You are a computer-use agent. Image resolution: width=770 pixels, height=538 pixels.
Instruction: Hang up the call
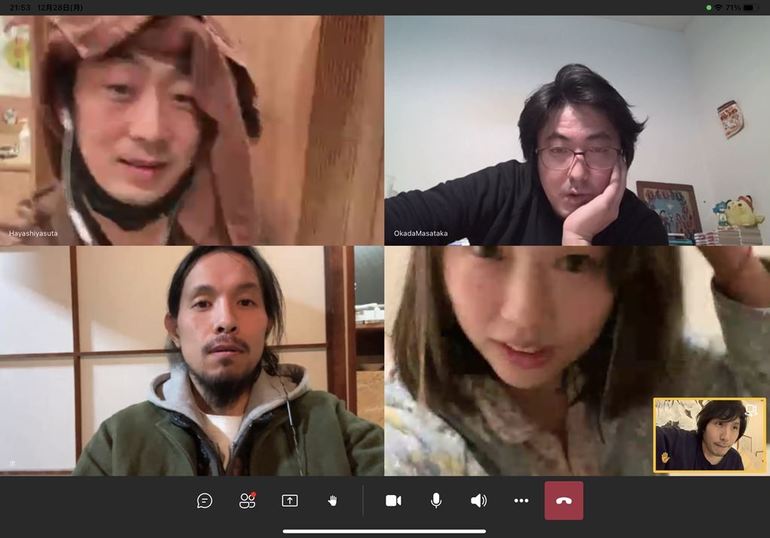tap(563, 500)
